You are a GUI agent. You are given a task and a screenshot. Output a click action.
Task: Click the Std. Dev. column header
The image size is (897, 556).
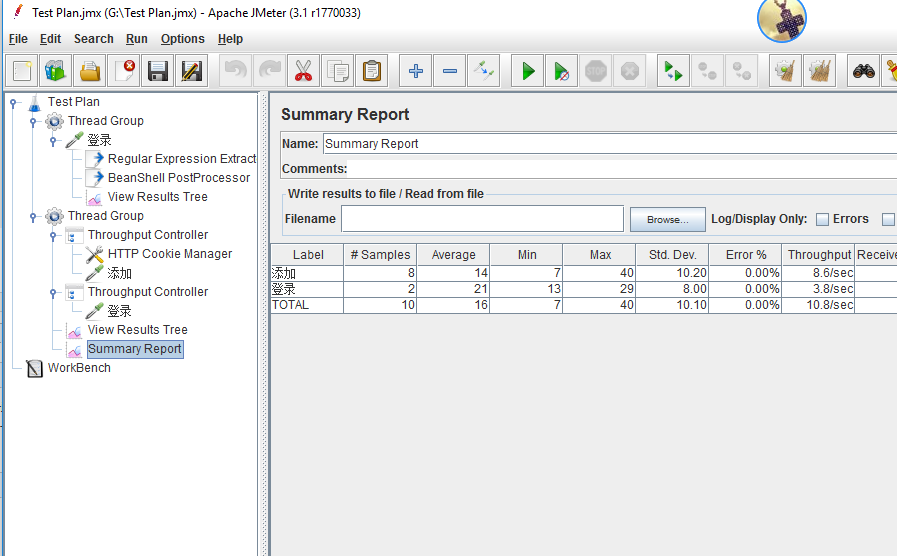pos(673,255)
